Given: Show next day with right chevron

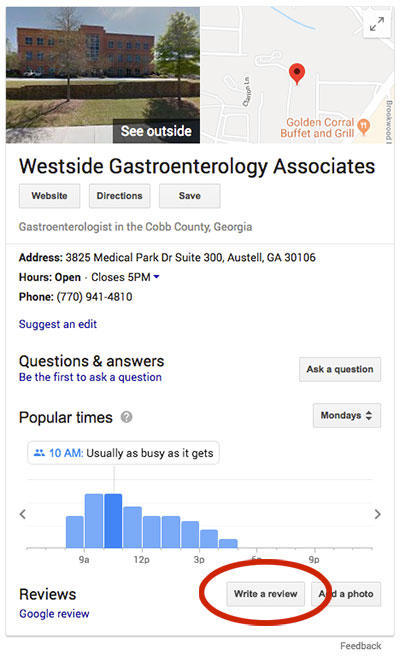Looking at the screenshot, I should 377,514.
